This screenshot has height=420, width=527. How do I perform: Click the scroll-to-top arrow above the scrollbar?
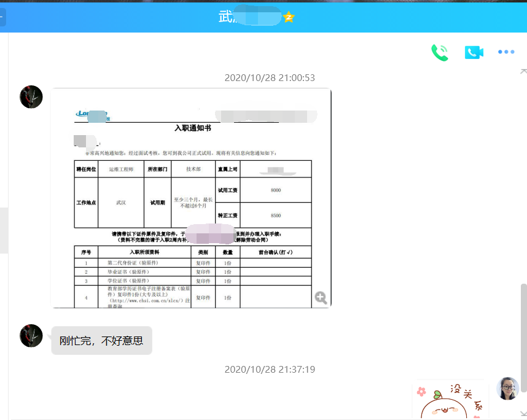pos(523,72)
